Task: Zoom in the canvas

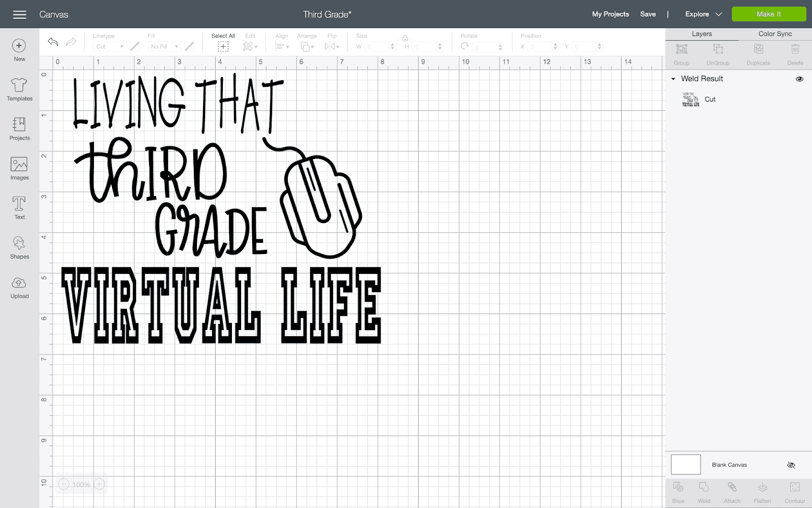Action: [x=99, y=484]
